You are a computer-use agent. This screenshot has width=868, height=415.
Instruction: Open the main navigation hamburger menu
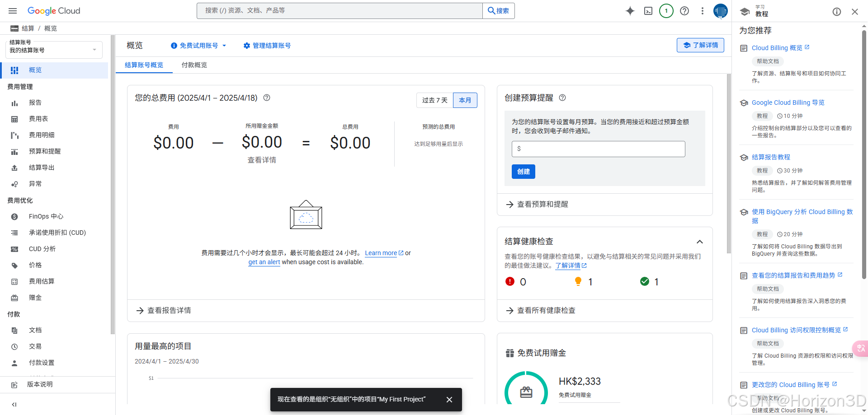point(13,11)
